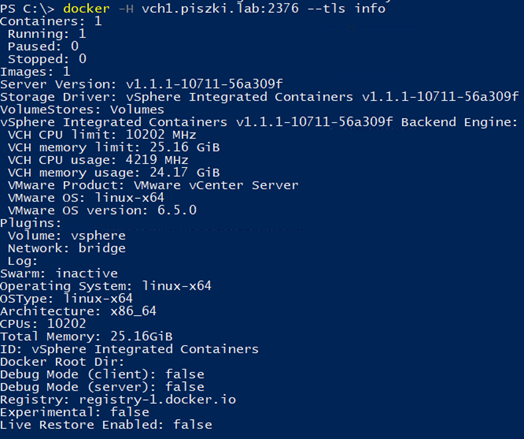The width and height of the screenshot is (524, 439).
Task: Click the 'VCH CPU limit: 10202 MHz' line
Action: pyautogui.click(x=102, y=135)
